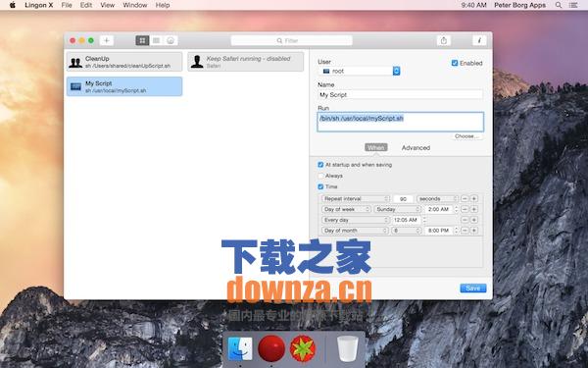Toggle the Time checkbox
Image resolution: width=588 pixels, height=368 pixels.
point(320,186)
